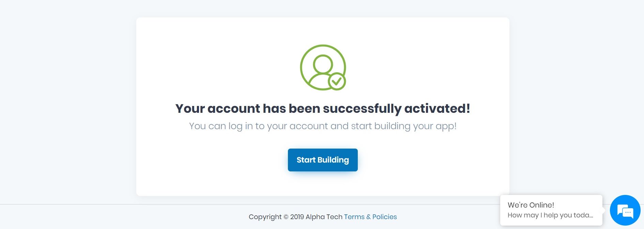
Task: Click the head circle of the user icon
Action: (323, 64)
